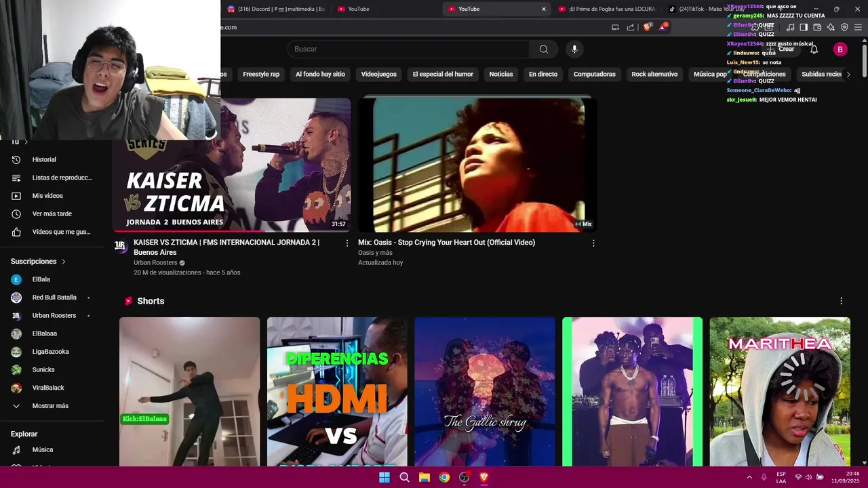Open the account avatar menu
The image size is (868, 488).
[840, 49]
